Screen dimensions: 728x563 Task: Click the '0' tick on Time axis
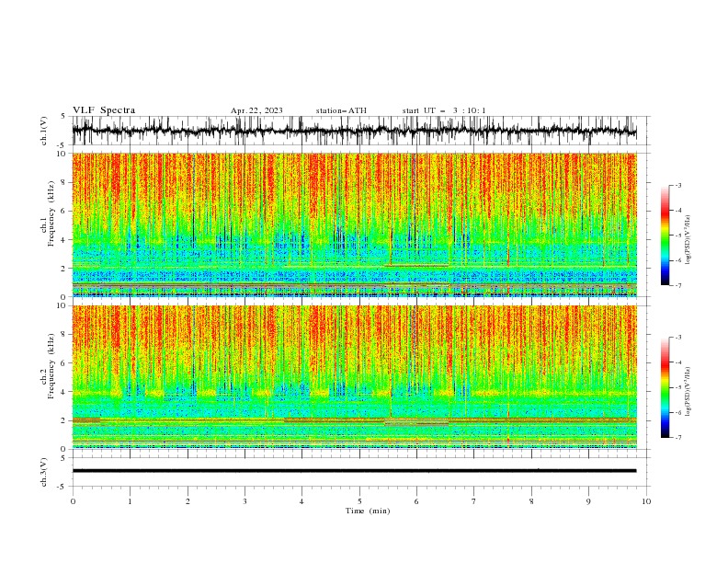tap(73, 501)
